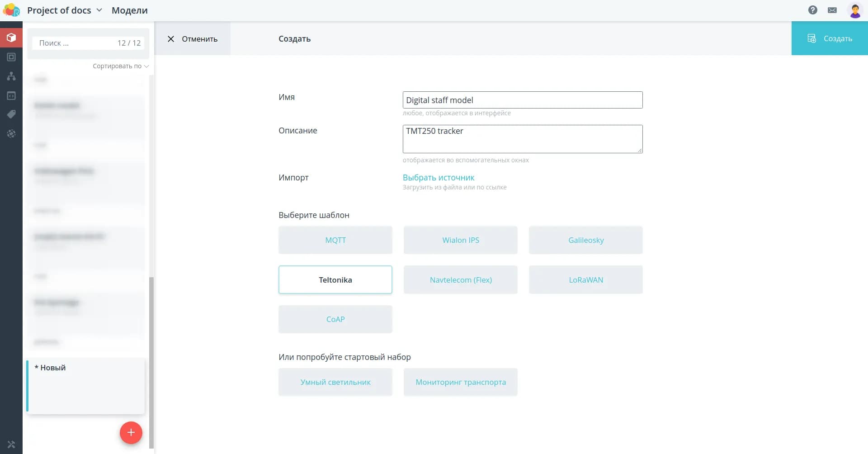Choose the LoRaWAN template
This screenshot has width=868, height=454.
tap(585, 279)
